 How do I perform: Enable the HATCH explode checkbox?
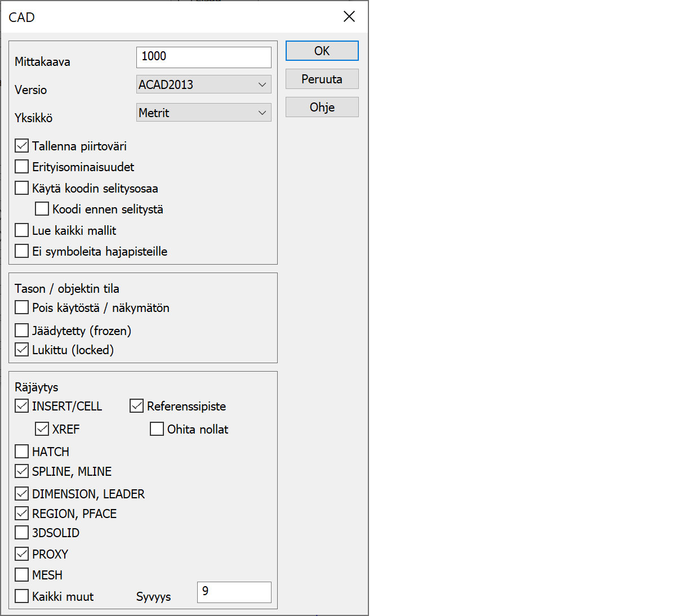click(x=22, y=452)
